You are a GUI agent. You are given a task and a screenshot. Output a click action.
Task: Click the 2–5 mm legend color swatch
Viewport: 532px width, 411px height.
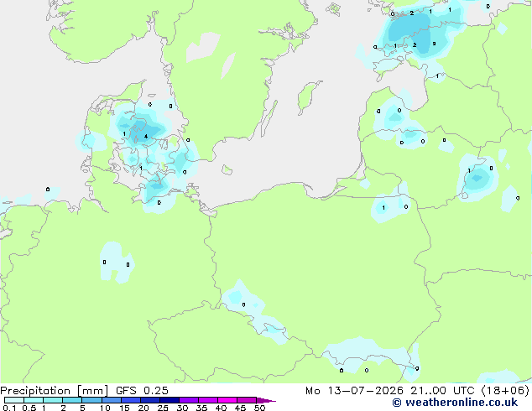(x=72, y=400)
